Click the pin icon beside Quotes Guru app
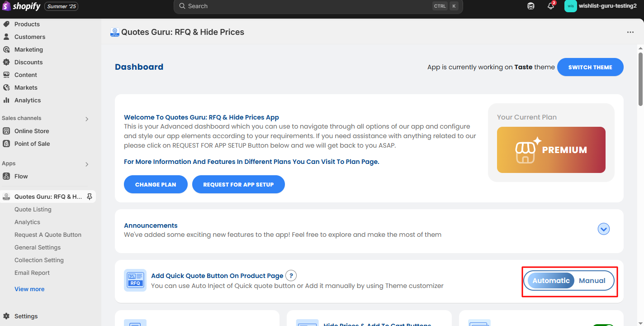Viewport: 644px width, 326px height. (x=90, y=197)
